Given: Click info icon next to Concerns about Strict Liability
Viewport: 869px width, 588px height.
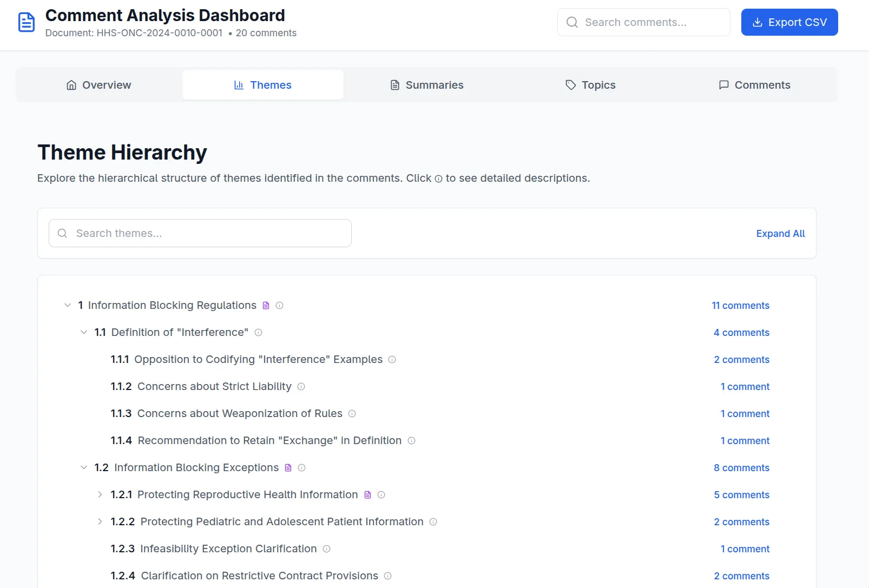Looking at the screenshot, I should (301, 387).
